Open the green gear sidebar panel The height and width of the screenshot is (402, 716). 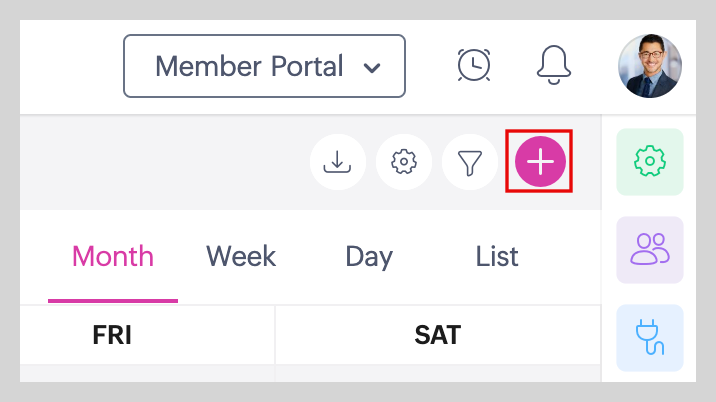[650, 161]
